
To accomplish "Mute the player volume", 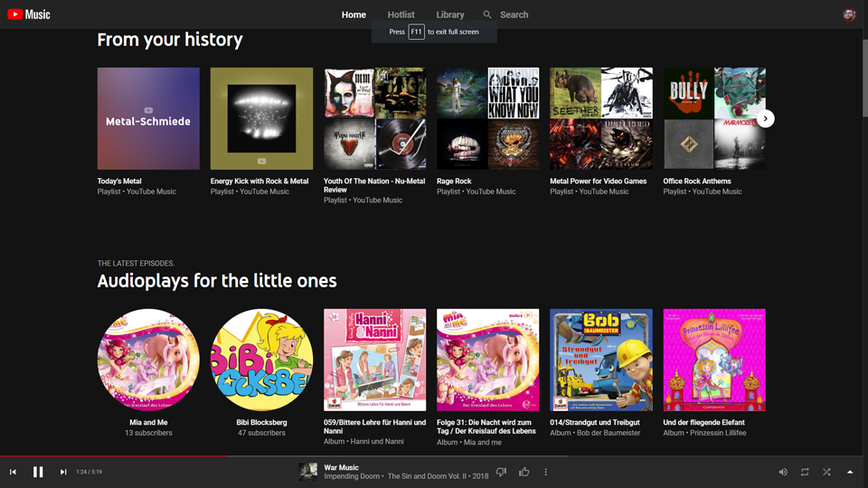I will coord(783,472).
